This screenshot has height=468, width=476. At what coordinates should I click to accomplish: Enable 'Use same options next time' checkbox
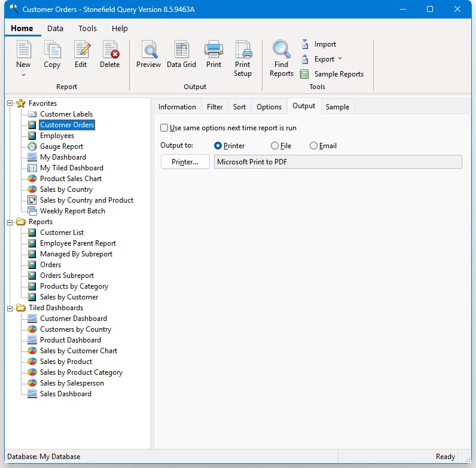point(164,128)
